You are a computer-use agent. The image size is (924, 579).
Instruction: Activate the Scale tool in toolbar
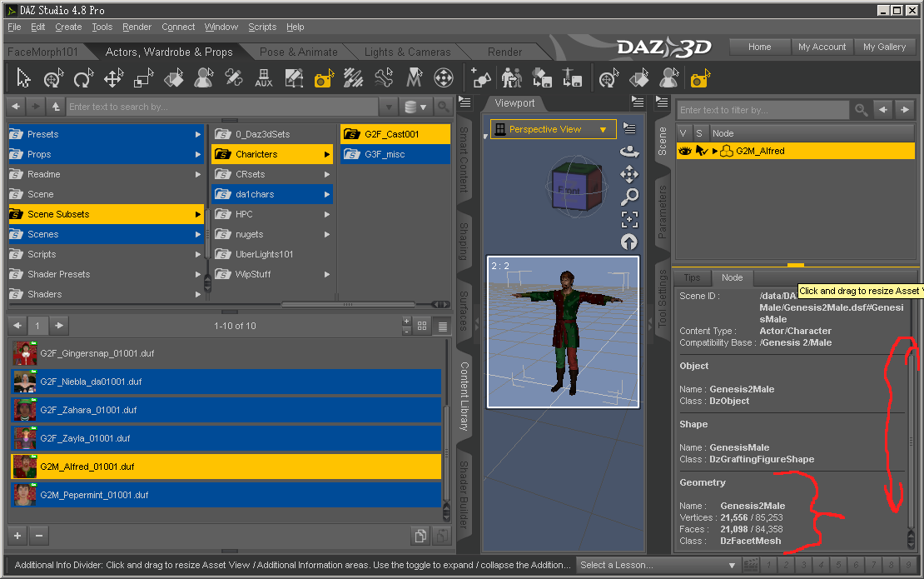click(143, 78)
